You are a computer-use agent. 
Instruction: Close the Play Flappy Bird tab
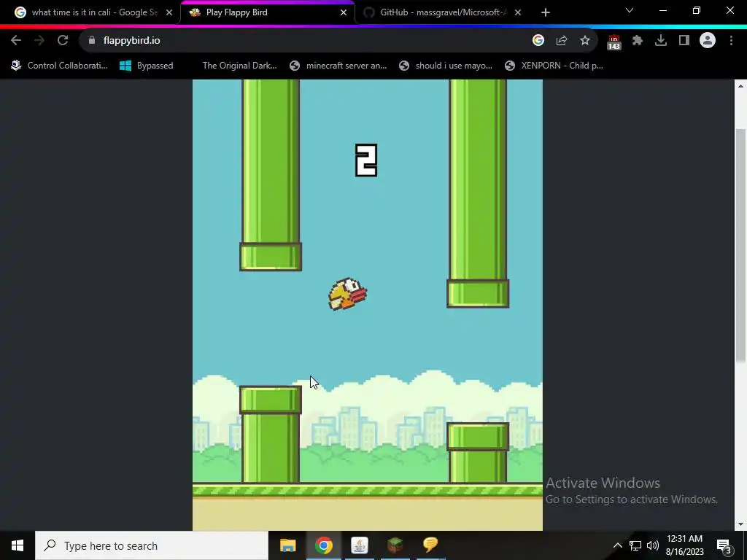[x=344, y=12]
